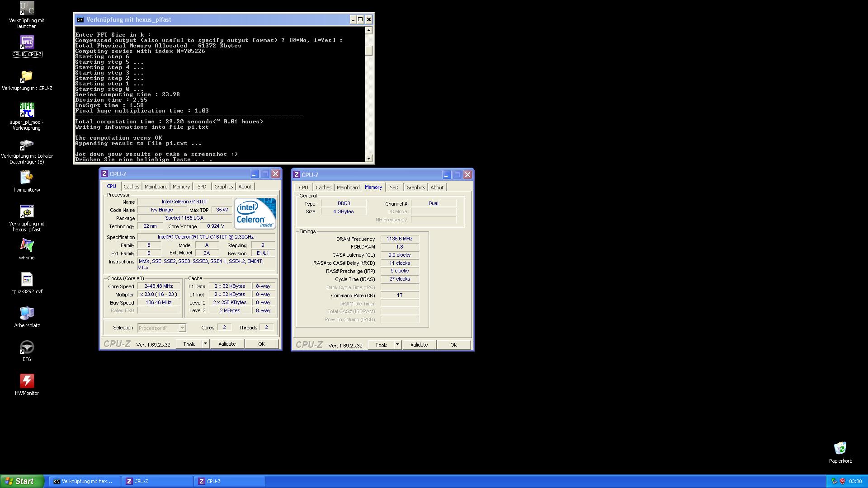The width and height of the screenshot is (868, 488).
Task: Click the green tray icon next to shield
Action: 834,481
